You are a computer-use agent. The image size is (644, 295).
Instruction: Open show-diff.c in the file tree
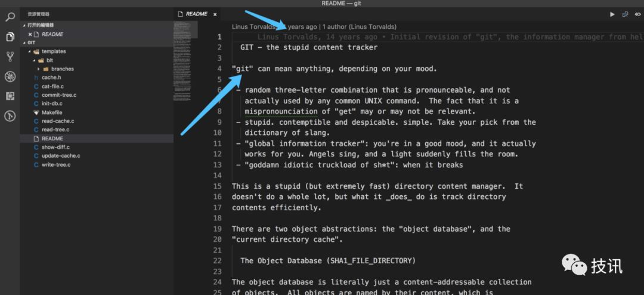tap(55, 147)
